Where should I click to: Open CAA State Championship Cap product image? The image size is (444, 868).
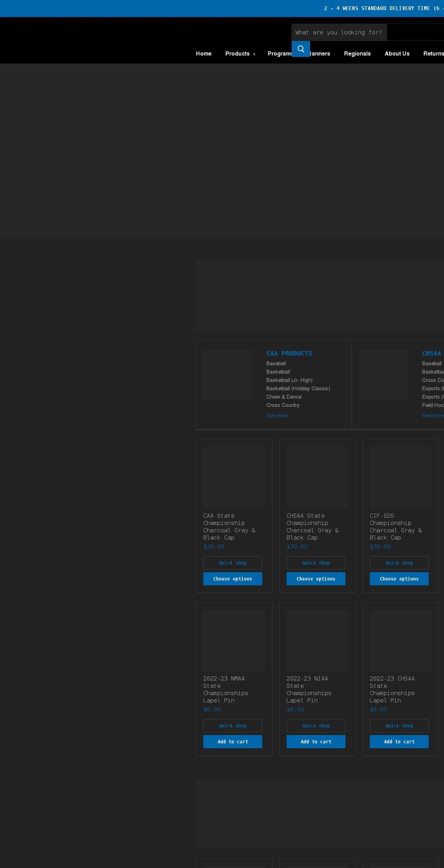(234, 478)
